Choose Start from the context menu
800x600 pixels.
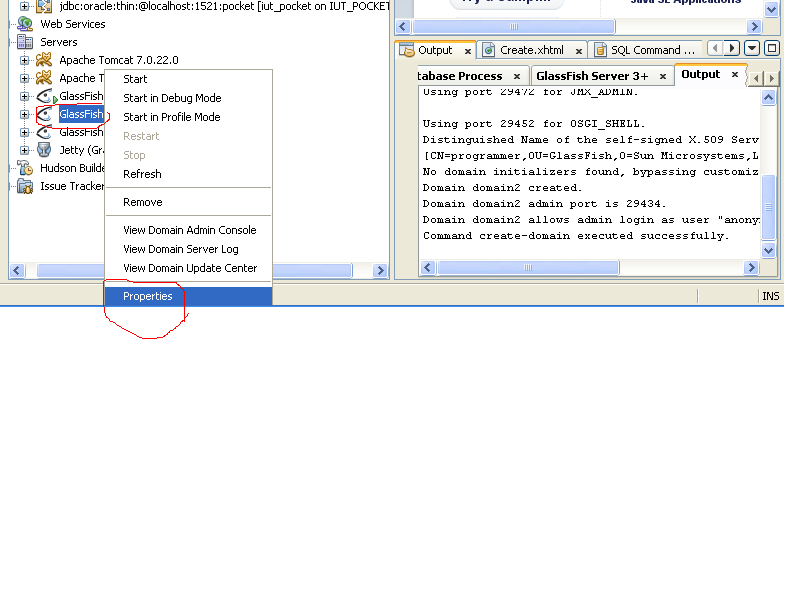coord(188,79)
